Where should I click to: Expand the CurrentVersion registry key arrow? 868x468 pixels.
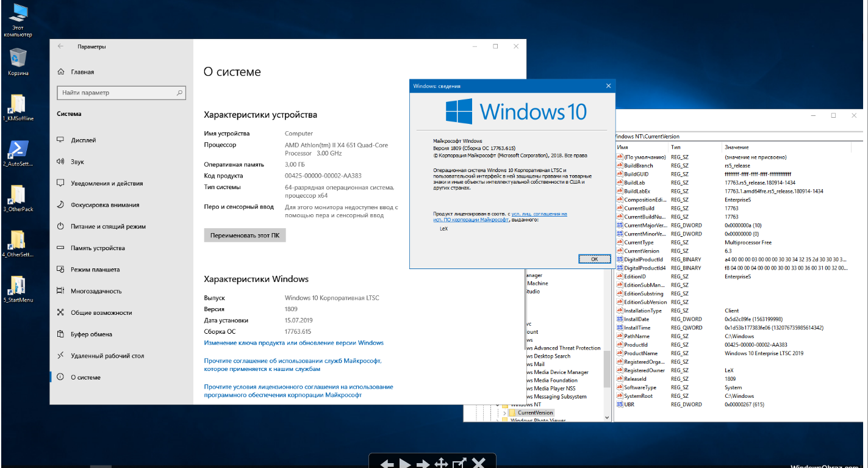(504, 413)
